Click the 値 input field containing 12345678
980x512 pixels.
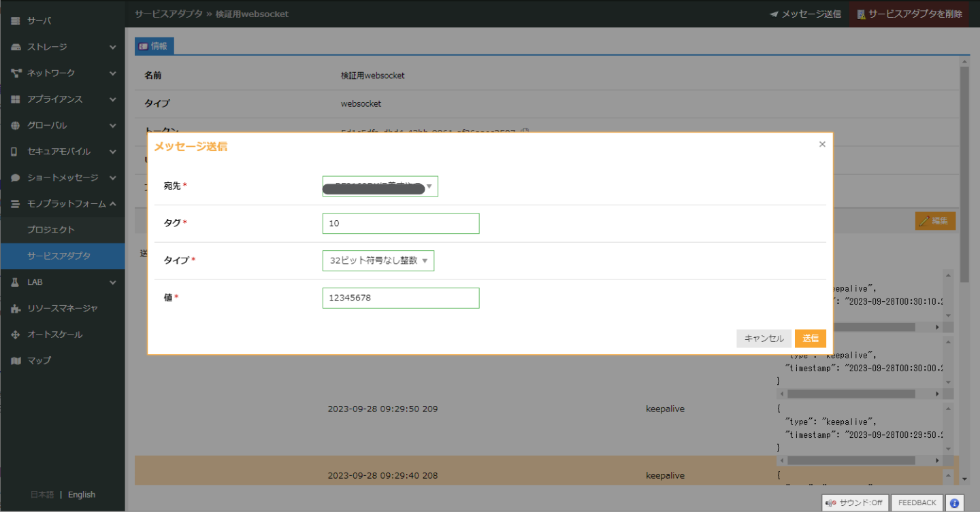pos(400,298)
